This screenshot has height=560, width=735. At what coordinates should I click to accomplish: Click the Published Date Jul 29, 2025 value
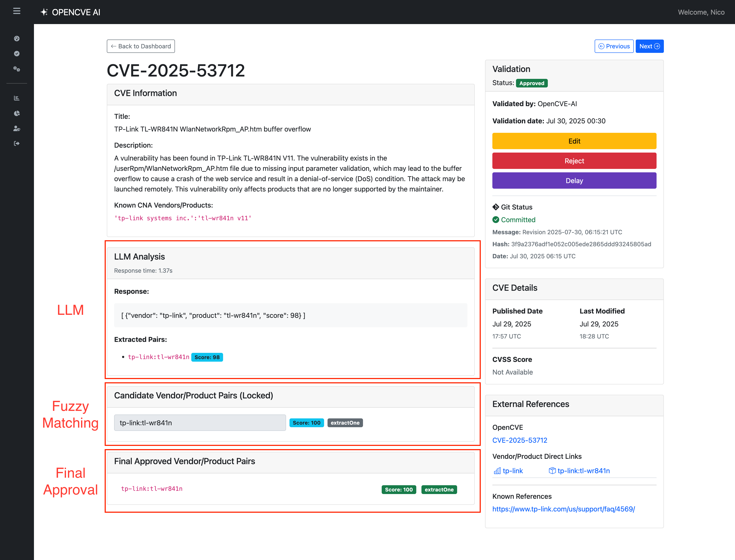[x=512, y=324]
